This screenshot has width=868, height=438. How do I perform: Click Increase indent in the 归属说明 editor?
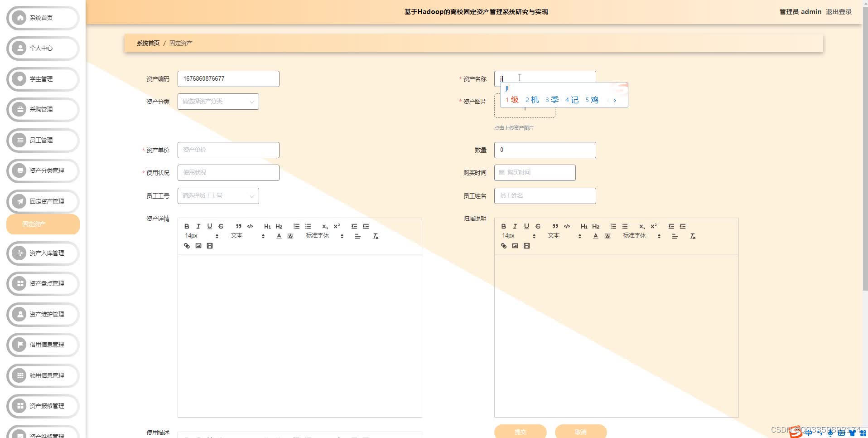683,226
